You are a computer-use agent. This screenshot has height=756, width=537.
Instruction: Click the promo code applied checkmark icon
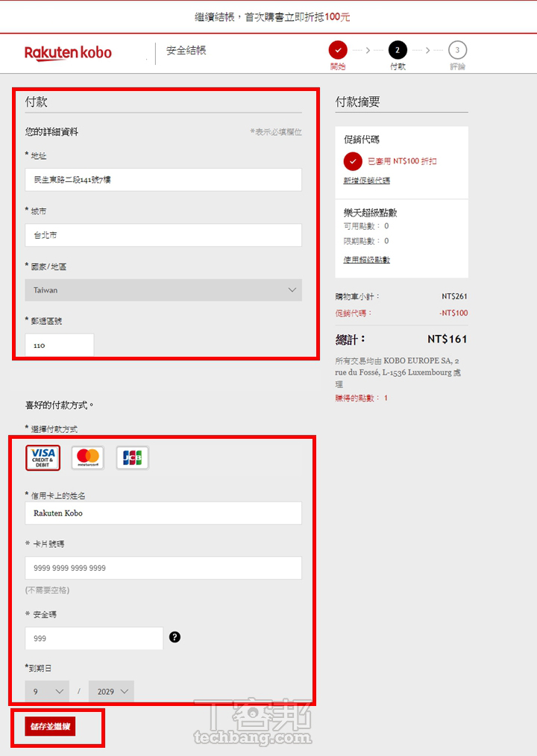tap(353, 161)
